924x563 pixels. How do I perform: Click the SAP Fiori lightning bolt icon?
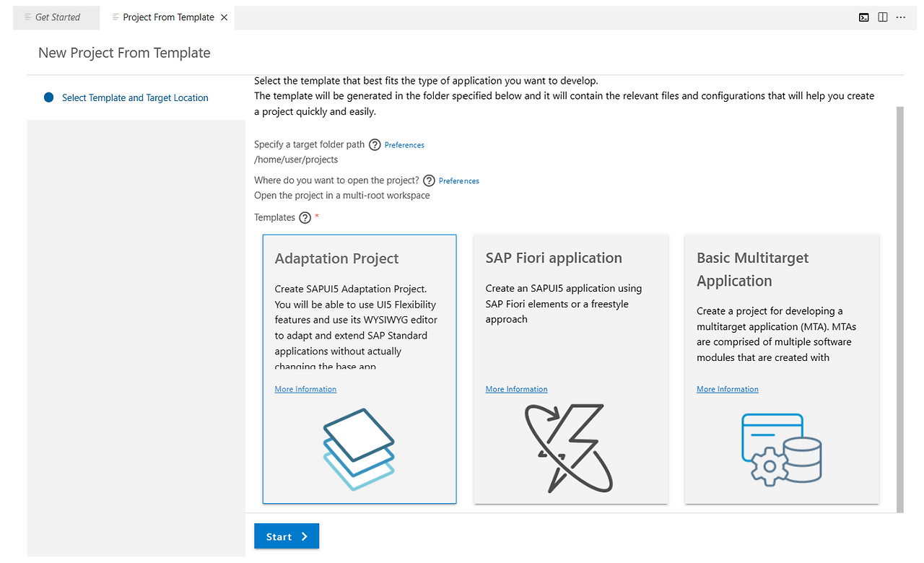click(x=570, y=448)
